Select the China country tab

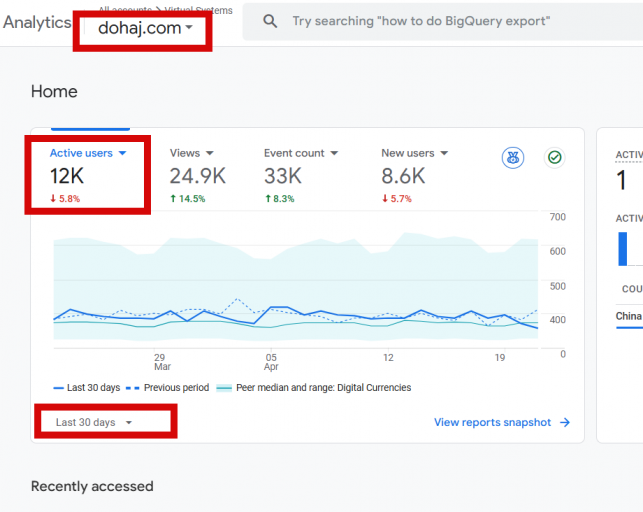click(x=628, y=316)
